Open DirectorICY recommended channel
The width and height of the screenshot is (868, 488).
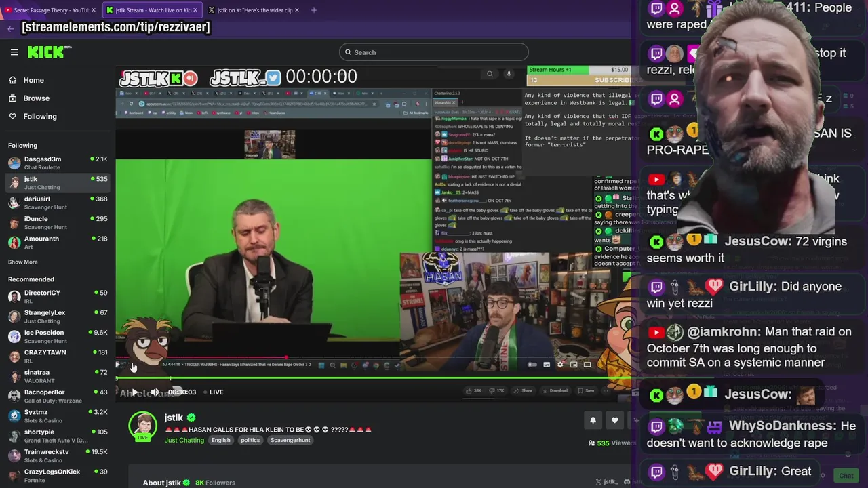[58, 296]
